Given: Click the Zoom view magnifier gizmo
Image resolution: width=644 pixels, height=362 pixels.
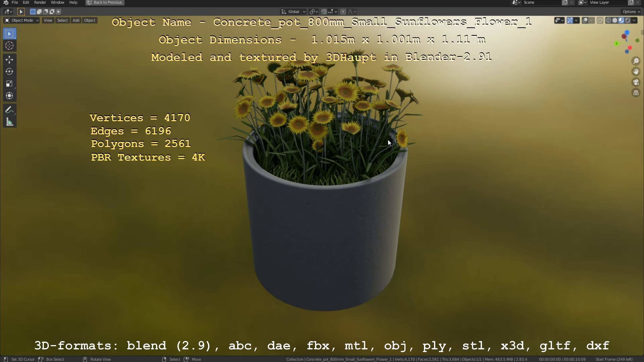Looking at the screenshot, I should 636,61.
